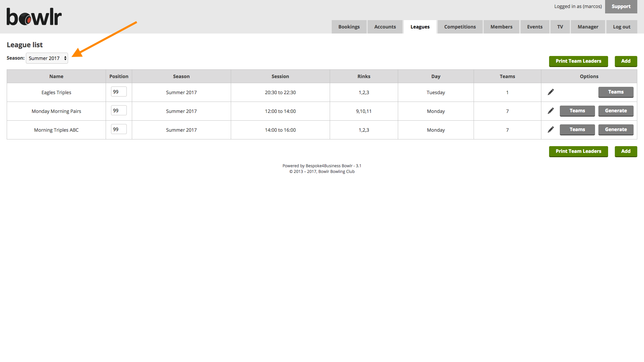Viewport: 644px width, 362px height.
Task: Edit the Eagles Triples league with pencil icon
Action: [551, 92]
